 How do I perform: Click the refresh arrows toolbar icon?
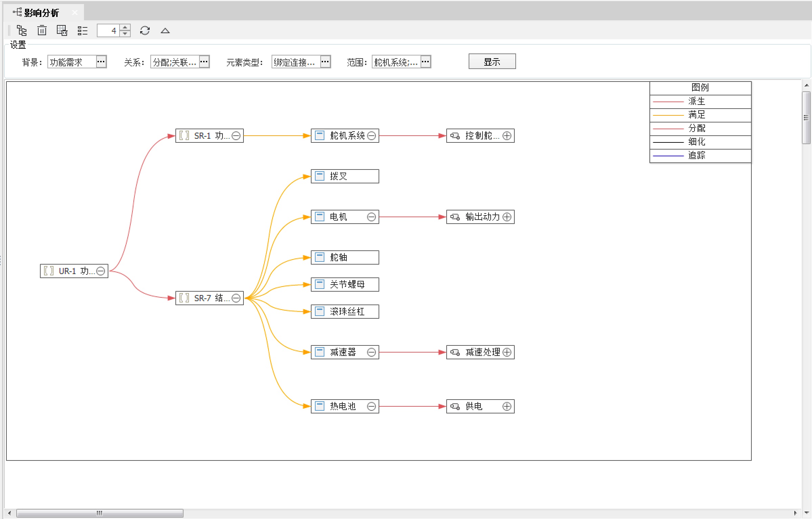145,31
